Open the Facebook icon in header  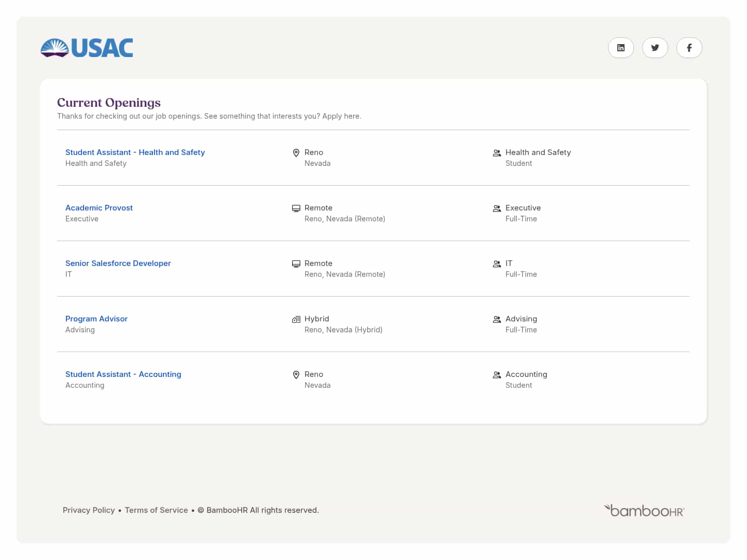tap(689, 48)
